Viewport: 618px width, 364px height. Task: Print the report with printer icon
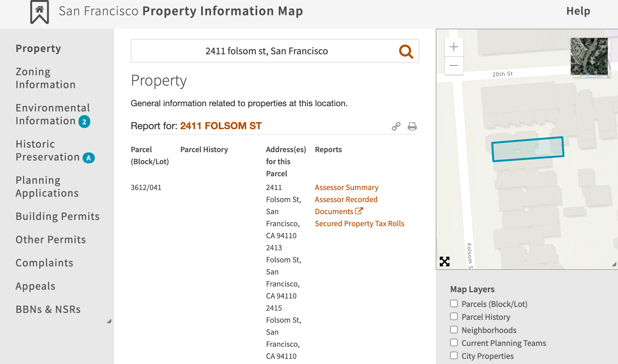(412, 126)
